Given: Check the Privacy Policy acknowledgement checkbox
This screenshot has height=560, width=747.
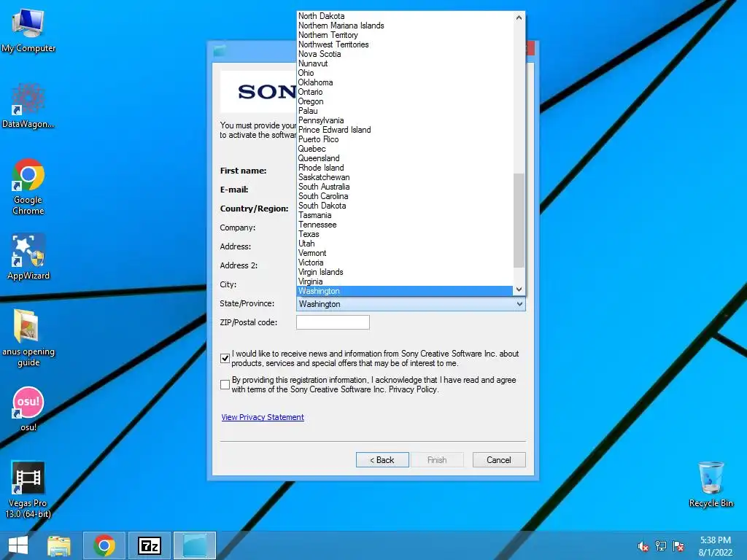Looking at the screenshot, I should (225, 384).
